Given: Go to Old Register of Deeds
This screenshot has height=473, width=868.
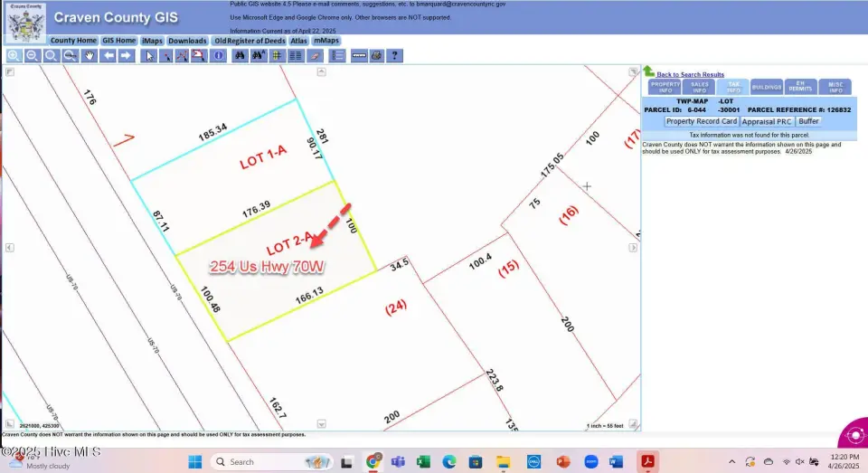Looking at the screenshot, I should pos(250,41).
